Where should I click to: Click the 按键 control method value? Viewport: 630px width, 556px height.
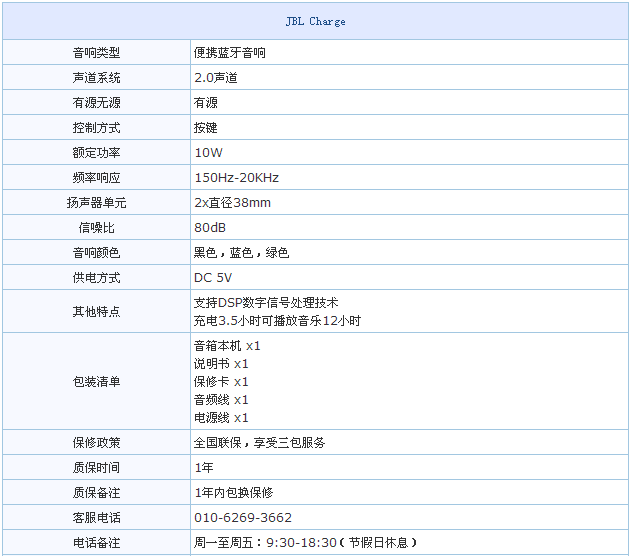(x=205, y=128)
